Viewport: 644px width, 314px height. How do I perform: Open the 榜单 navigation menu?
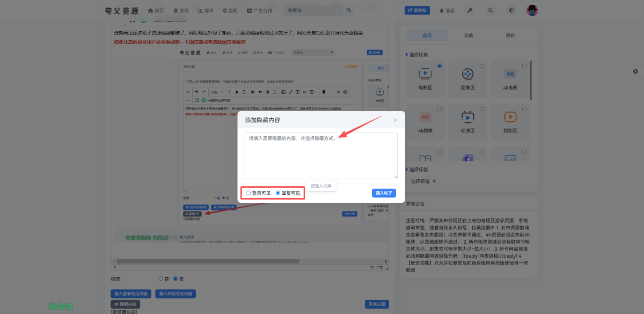[x=206, y=10]
